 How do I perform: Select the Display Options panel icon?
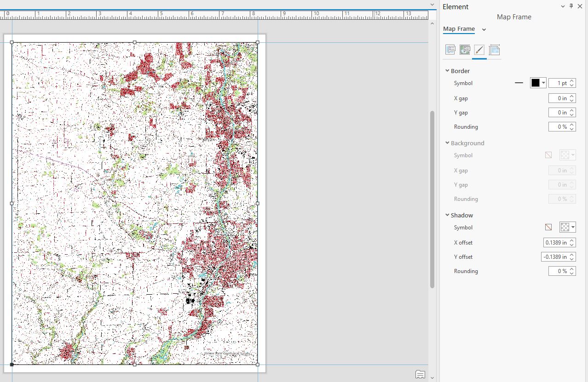pyautogui.click(x=465, y=50)
